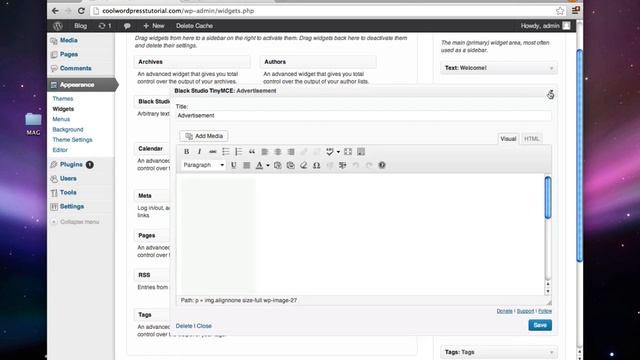The width and height of the screenshot is (640, 360).
Task: Click the unlink icon
Action: pos(317,152)
